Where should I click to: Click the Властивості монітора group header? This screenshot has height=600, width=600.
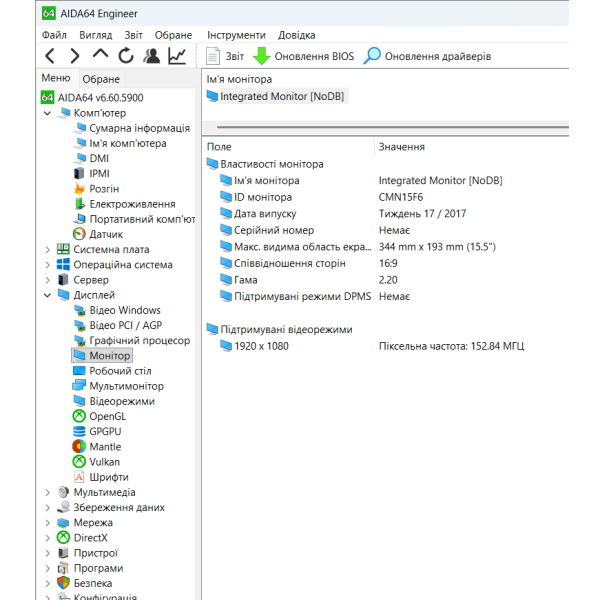[x=265, y=164]
